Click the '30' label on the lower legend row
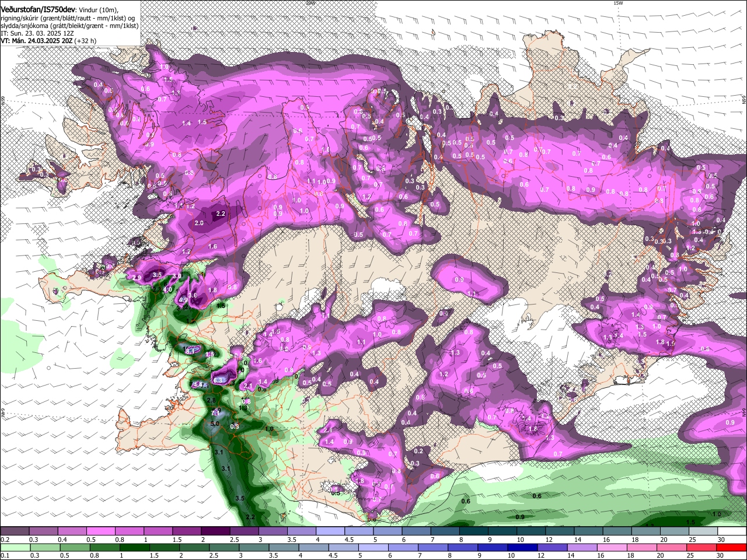The image size is (747, 560). coord(720,555)
